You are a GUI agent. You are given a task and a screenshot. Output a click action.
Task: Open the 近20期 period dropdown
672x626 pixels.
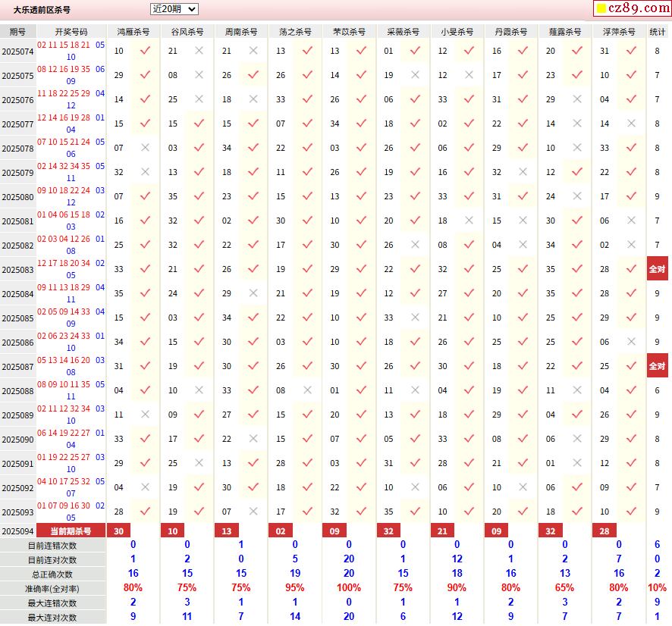click(174, 9)
